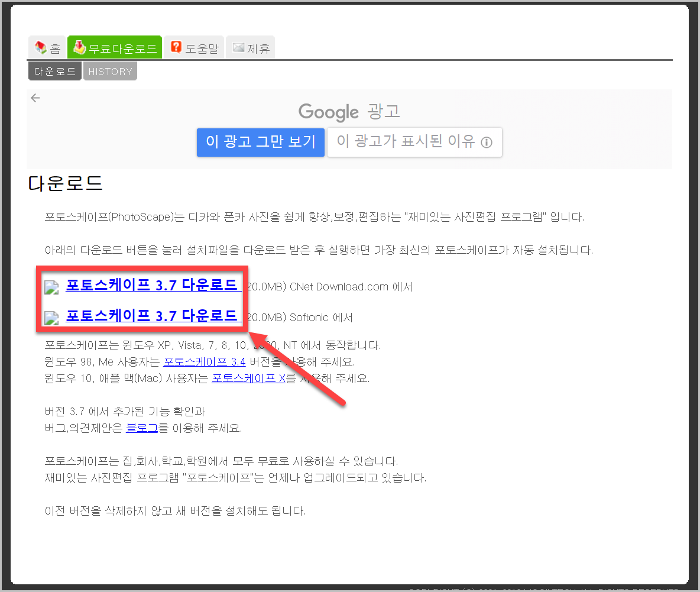Open the 블로그 link
This screenshot has height=592, width=700.
[142, 428]
